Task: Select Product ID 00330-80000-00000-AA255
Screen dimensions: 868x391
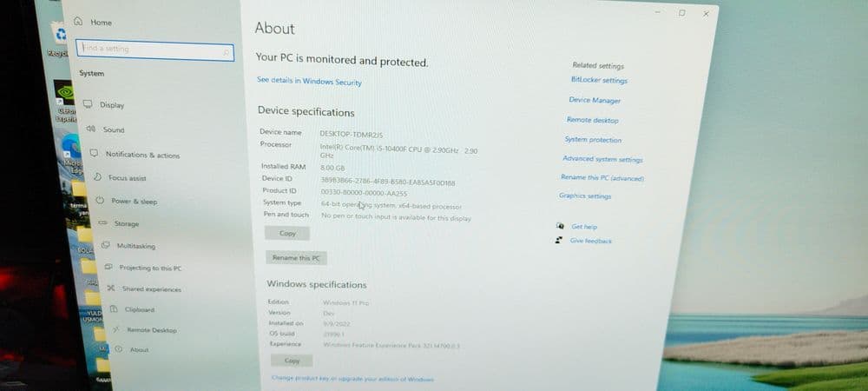Action: click(x=365, y=193)
